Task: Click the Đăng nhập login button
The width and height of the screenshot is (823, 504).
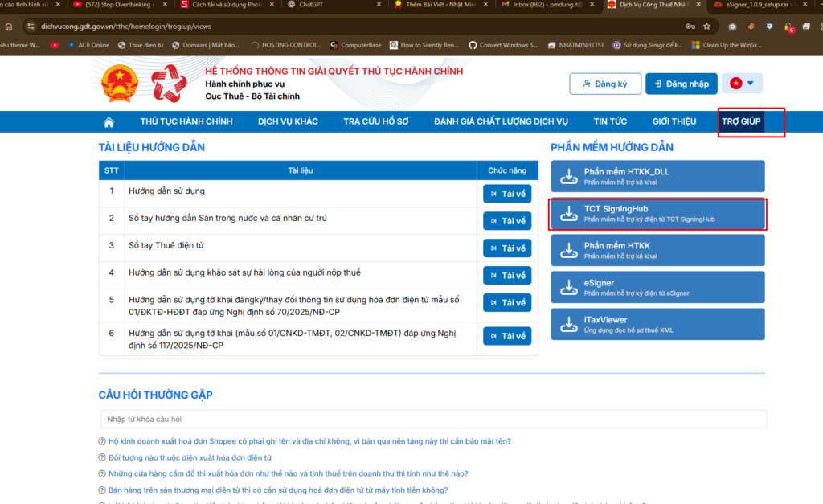Action: click(682, 84)
